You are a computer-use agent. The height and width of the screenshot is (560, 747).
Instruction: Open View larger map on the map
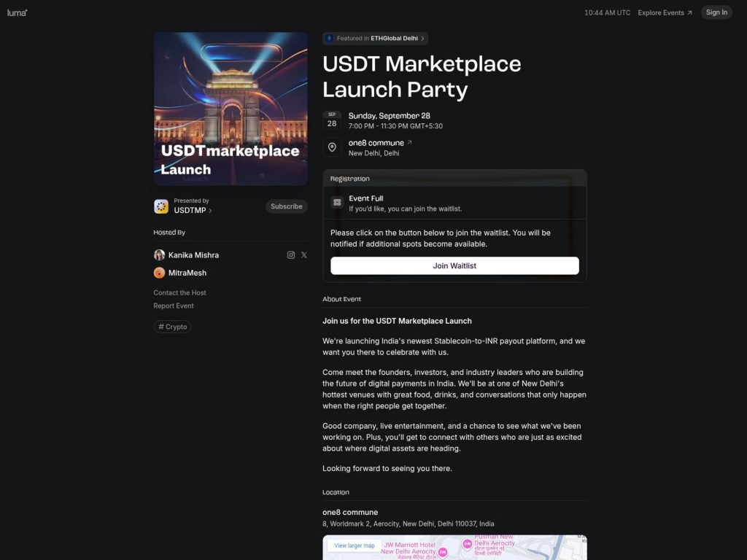[x=353, y=545]
